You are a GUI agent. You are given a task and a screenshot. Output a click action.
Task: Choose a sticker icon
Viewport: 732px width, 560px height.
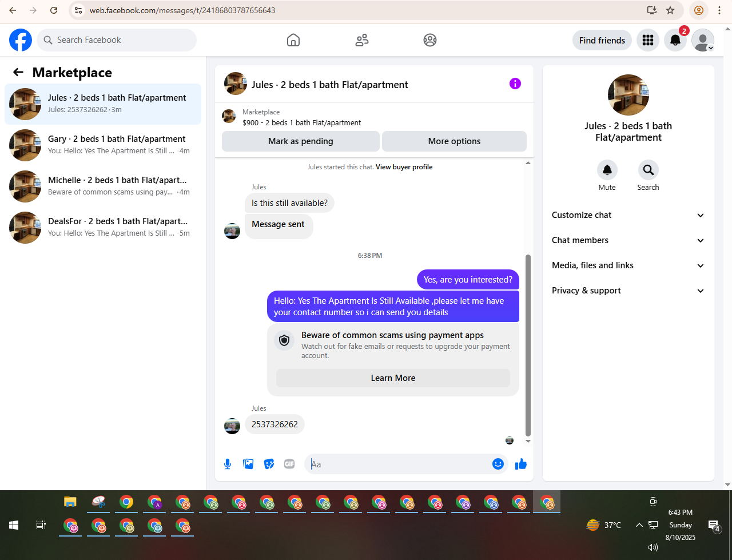coord(269,464)
